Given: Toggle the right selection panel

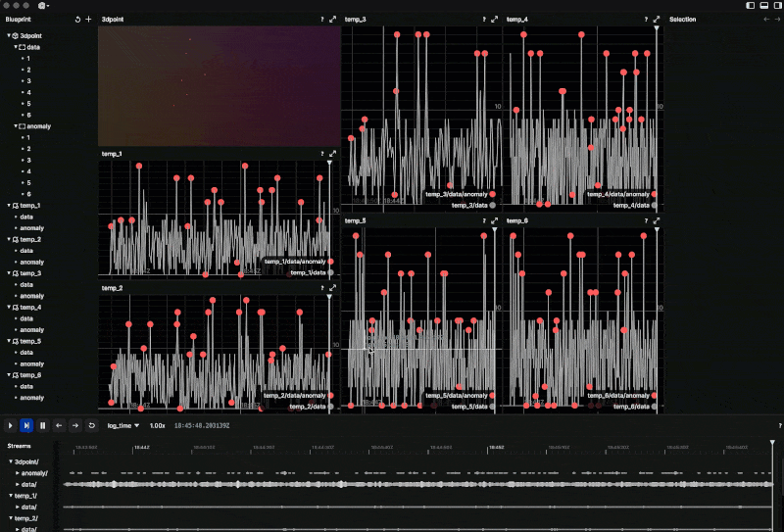Looking at the screenshot, I should coord(776,6).
